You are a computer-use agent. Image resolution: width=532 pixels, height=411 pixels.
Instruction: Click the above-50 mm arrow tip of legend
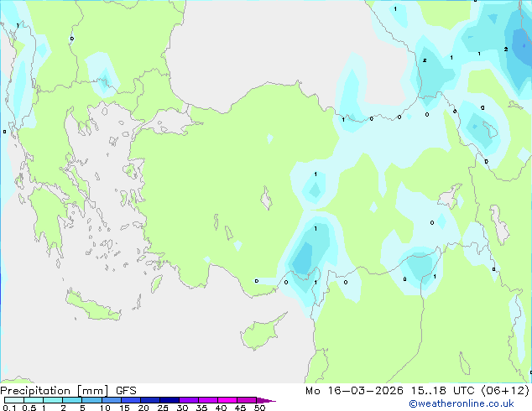266,400
